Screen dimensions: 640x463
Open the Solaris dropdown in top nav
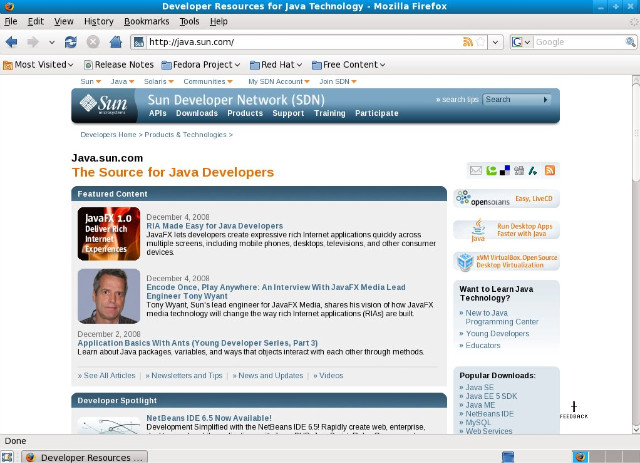pos(159,81)
